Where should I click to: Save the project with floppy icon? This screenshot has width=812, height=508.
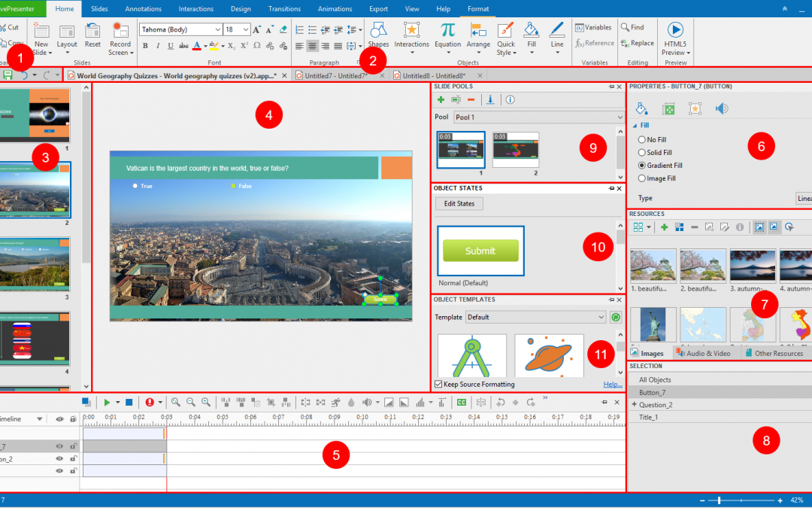pos(8,75)
